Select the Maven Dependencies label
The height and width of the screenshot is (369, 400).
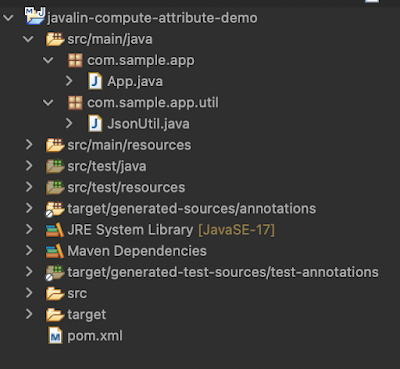(137, 251)
